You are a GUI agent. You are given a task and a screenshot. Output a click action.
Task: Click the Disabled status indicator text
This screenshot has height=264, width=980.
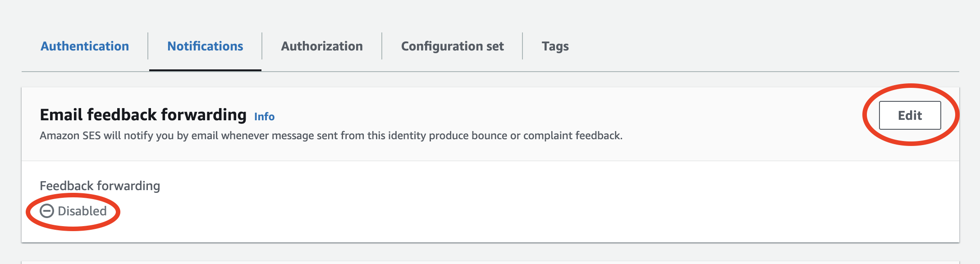82,211
